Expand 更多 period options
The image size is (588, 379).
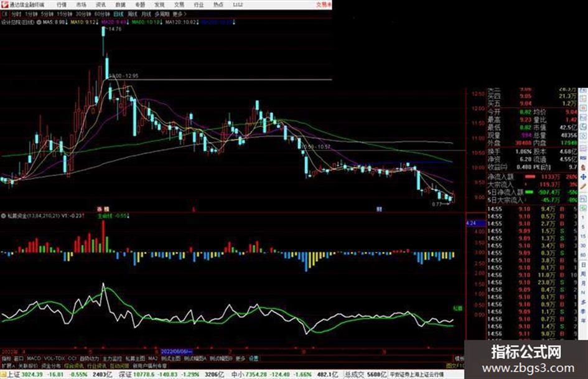(x=179, y=14)
